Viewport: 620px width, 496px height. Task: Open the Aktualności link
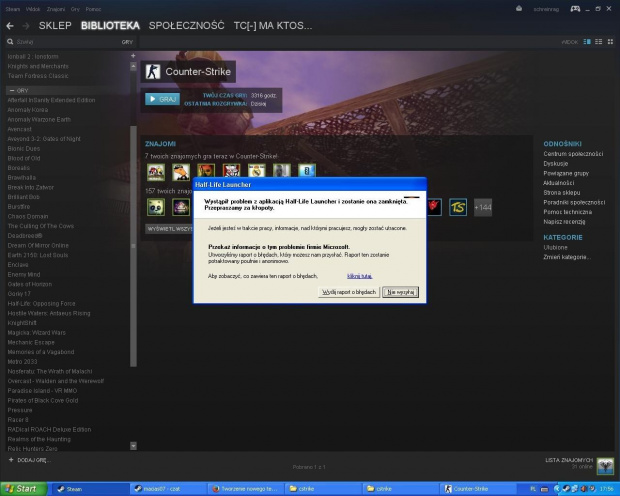coord(558,183)
